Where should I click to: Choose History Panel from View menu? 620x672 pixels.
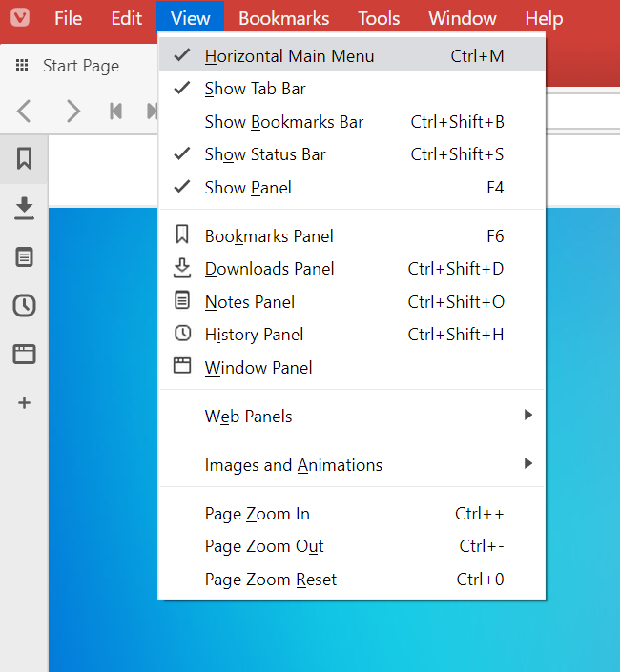tap(352, 335)
